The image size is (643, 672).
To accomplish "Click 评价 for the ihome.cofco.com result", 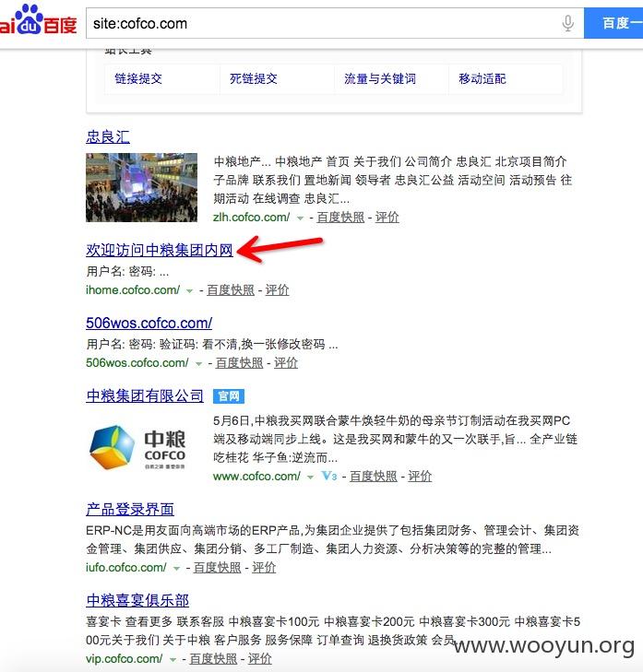I will tap(277, 290).
